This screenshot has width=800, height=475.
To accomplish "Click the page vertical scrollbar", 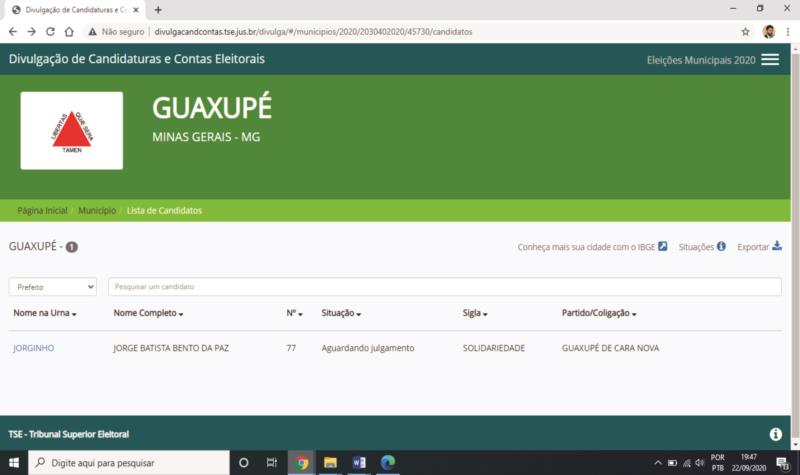I will (795, 246).
